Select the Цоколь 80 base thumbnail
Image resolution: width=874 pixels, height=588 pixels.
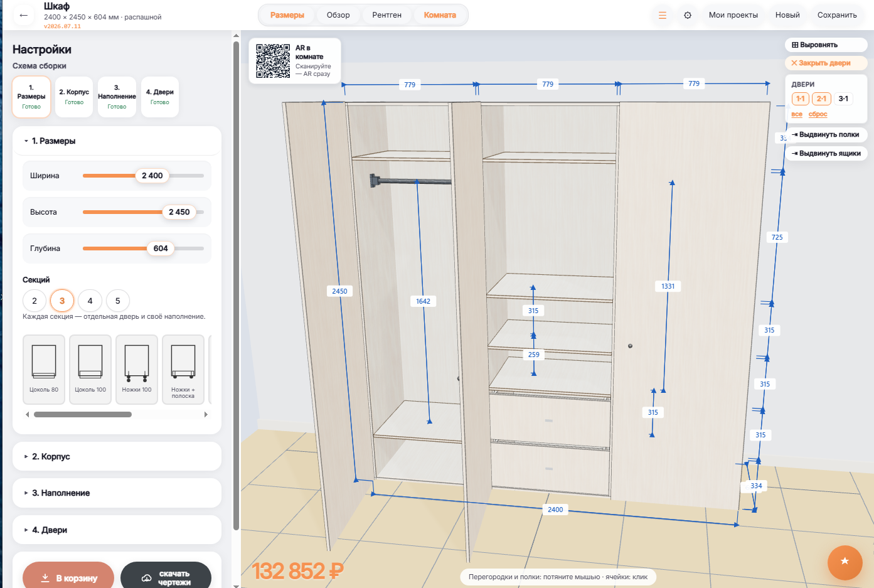[x=44, y=370]
